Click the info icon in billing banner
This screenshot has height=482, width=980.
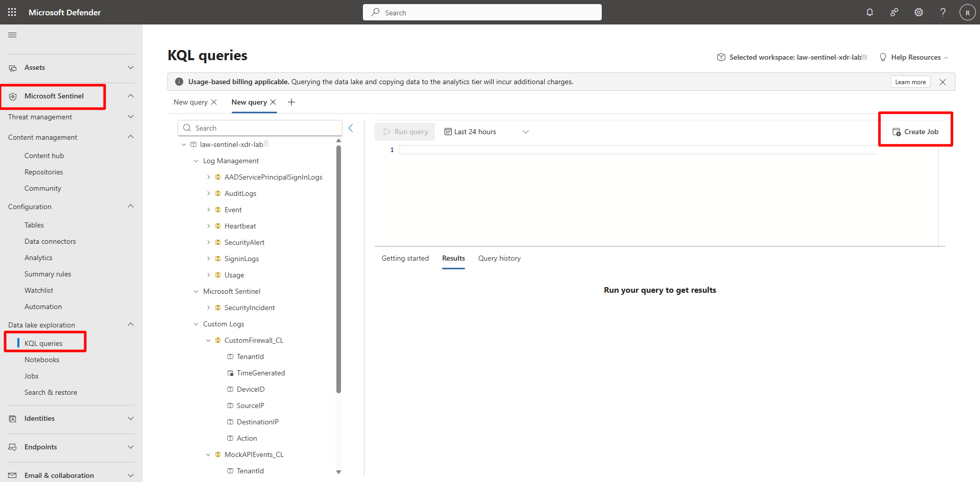pos(179,82)
